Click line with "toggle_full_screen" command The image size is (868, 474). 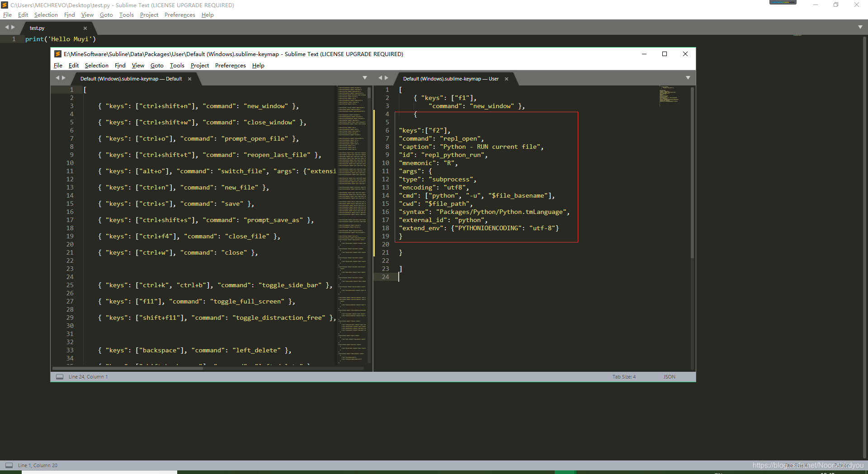coord(197,302)
